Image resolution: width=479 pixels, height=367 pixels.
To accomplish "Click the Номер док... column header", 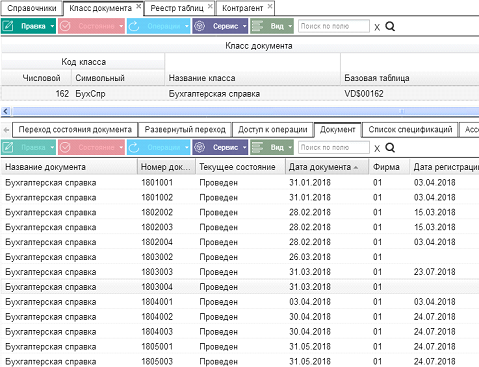I will 166,167.
